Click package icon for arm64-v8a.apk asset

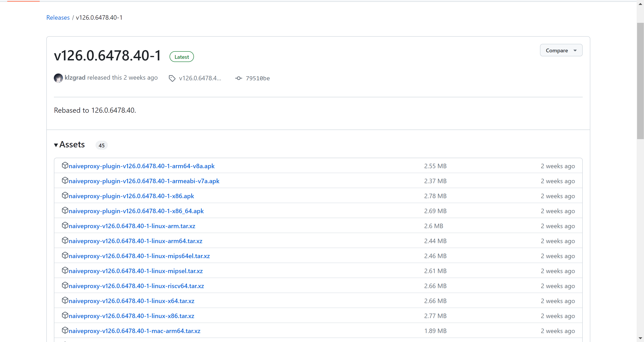65,166
